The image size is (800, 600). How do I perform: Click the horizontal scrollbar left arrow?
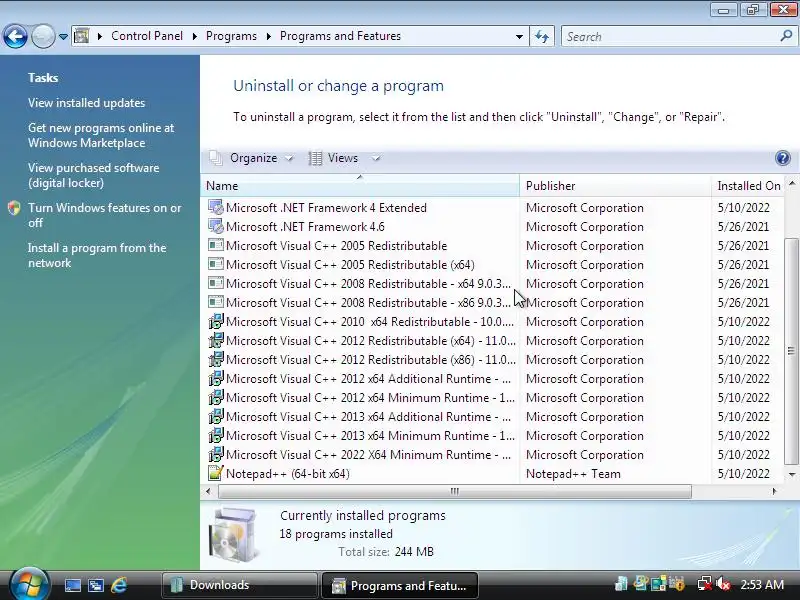(x=208, y=491)
